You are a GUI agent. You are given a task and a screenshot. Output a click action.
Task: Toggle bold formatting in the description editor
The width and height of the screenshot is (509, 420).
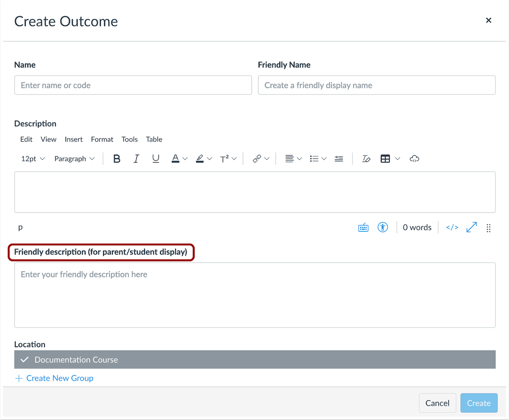117,159
